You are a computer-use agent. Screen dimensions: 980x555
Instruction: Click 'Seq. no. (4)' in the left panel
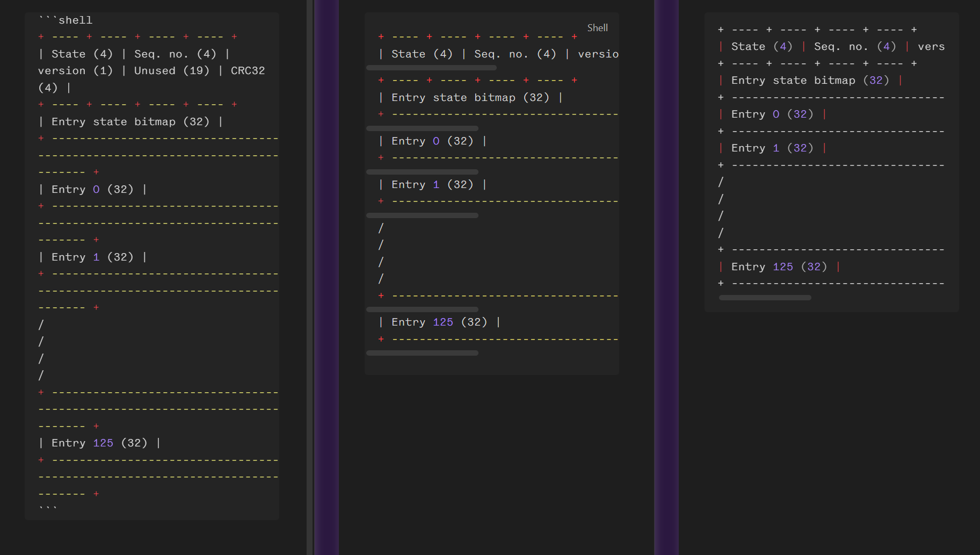[x=175, y=54]
